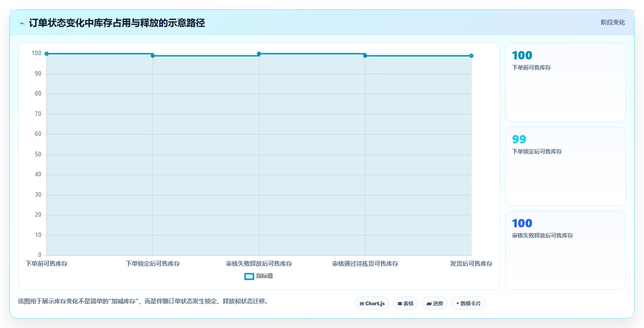Click y-axis value 100
The image size is (644, 328).
point(37,53)
